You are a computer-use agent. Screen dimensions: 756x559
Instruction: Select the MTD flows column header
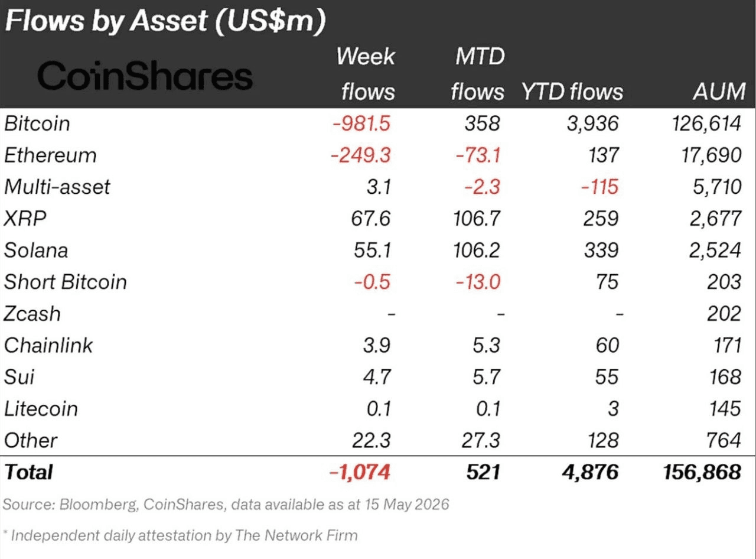click(477, 74)
